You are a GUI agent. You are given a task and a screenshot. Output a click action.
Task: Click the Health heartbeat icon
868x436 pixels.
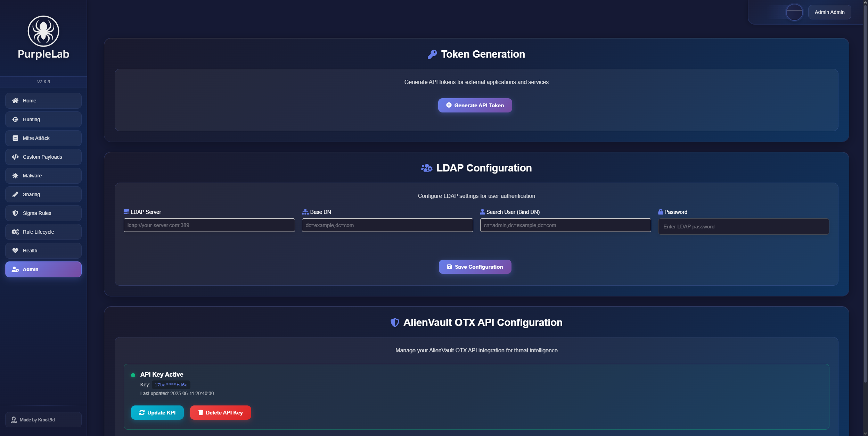coord(15,251)
